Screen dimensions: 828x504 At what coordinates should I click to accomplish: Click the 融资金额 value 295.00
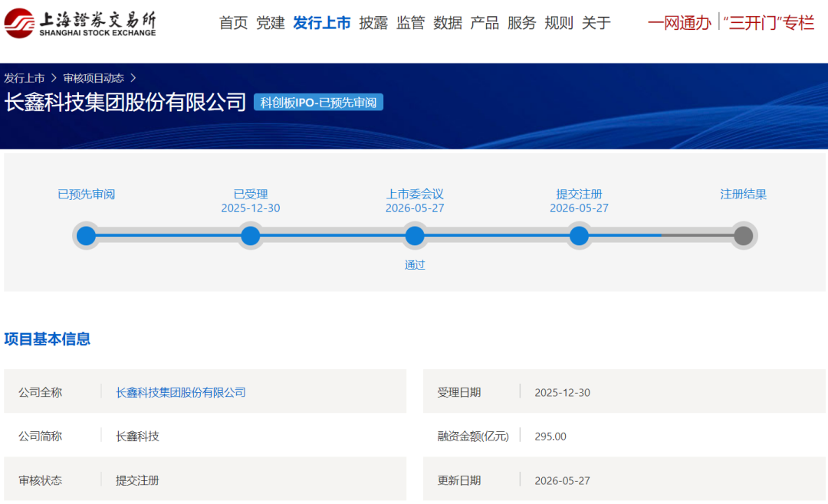pos(550,437)
